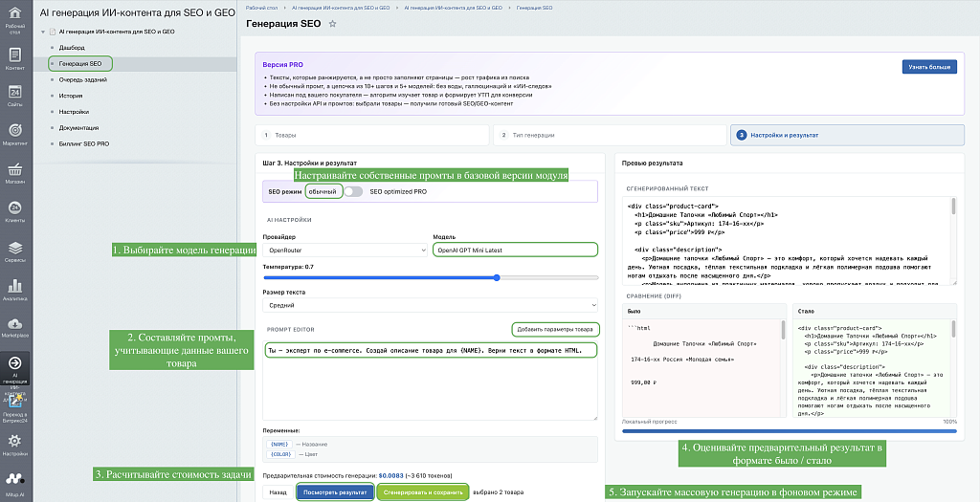Click the Сгенерировать и сохранить button

[x=423, y=492]
